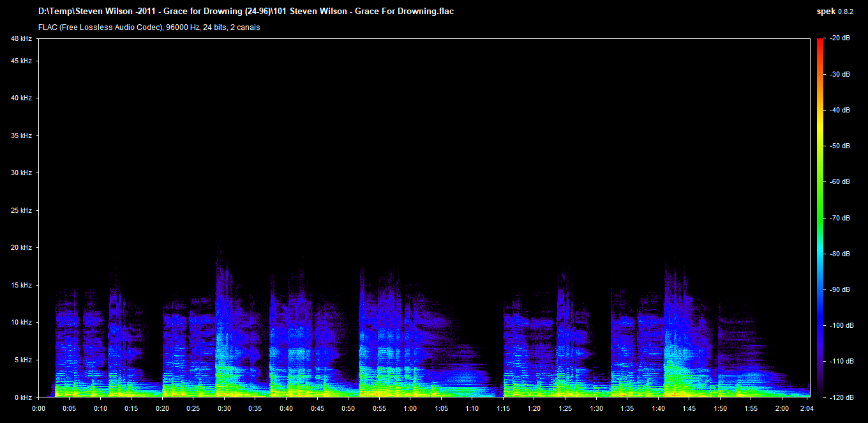Image resolution: width=868 pixels, height=423 pixels.
Task: Click the FLAC file path title text
Action: click(246, 12)
